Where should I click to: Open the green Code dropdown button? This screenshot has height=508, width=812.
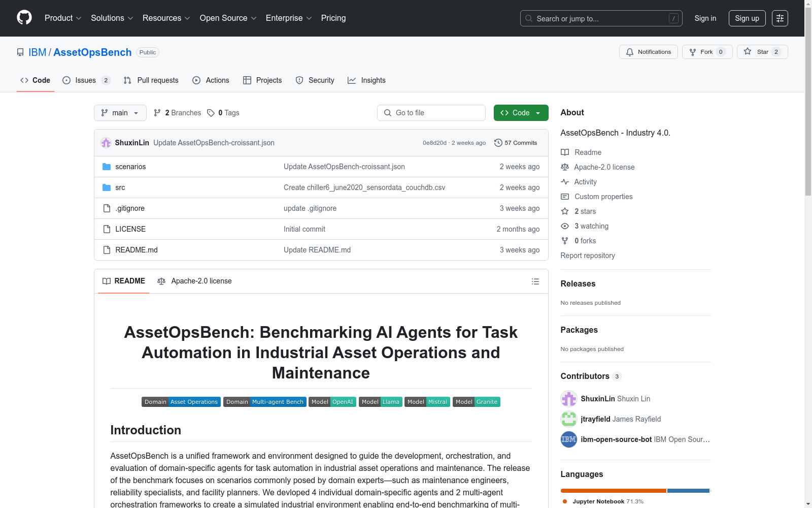(521, 113)
